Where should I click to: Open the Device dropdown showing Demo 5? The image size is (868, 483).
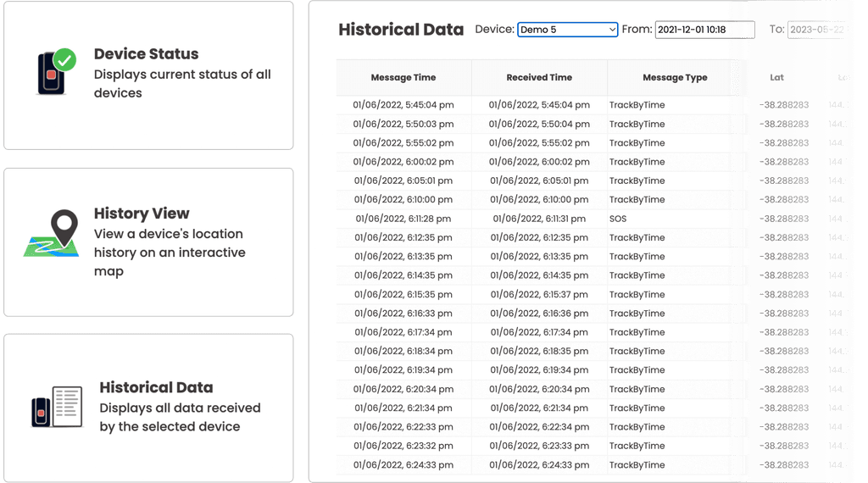click(567, 30)
